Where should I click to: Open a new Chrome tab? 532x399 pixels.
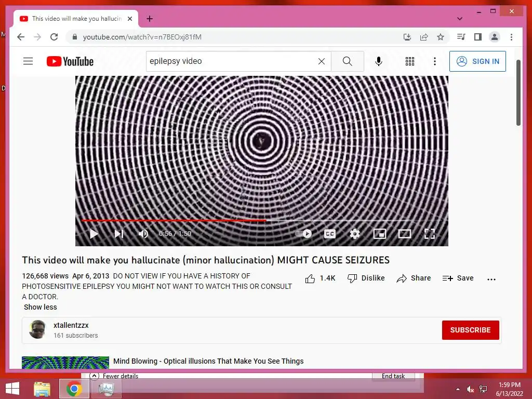pos(150,19)
